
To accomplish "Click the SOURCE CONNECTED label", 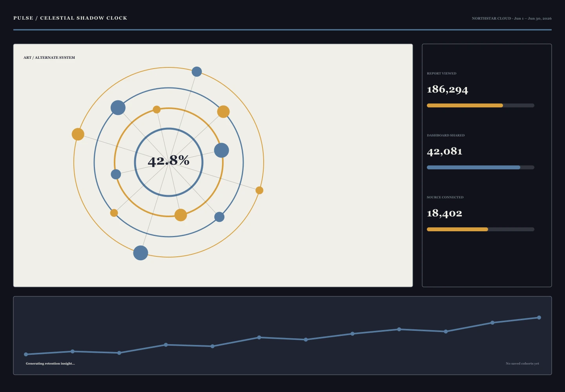I will click(x=445, y=197).
